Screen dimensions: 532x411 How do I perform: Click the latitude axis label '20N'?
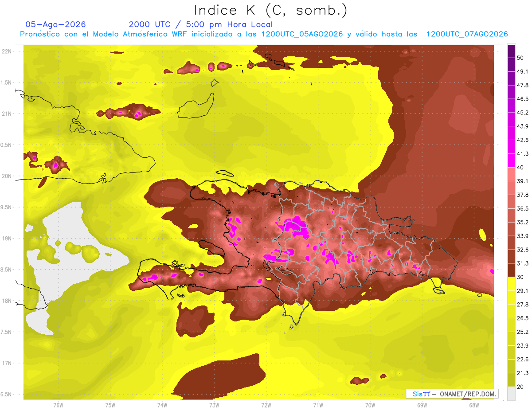(7, 176)
